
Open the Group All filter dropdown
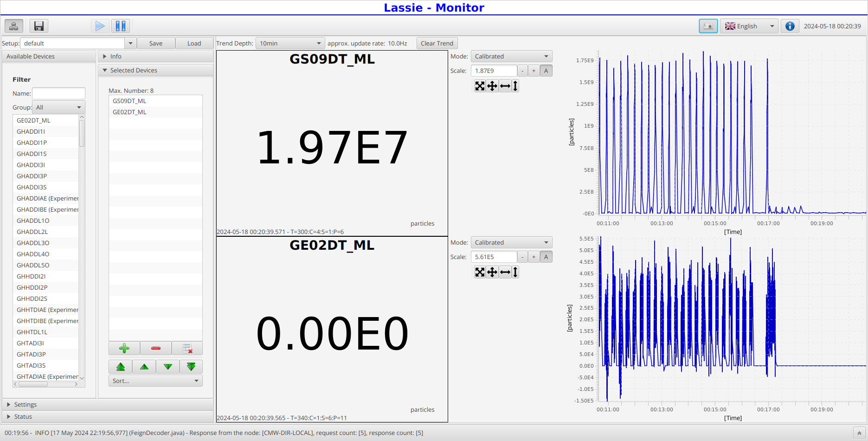58,107
